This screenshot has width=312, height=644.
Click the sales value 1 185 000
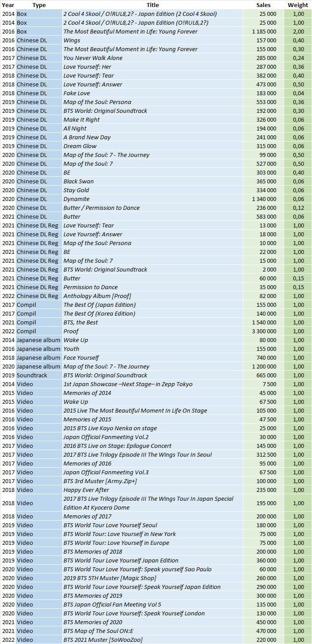(x=264, y=31)
